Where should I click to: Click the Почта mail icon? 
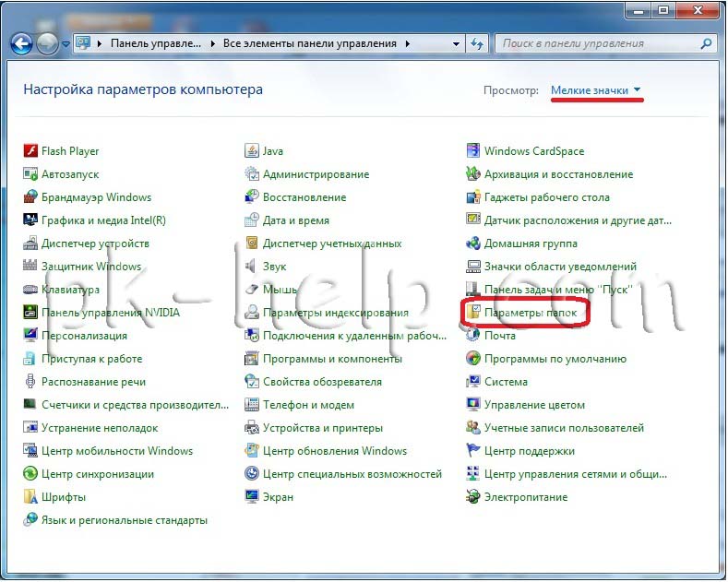[473, 336]
